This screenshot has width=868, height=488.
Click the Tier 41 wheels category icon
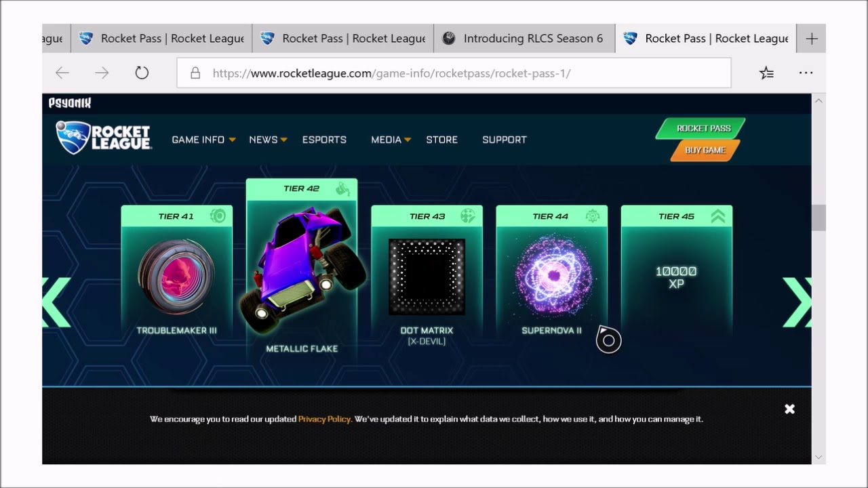click(x=218, y=216)
